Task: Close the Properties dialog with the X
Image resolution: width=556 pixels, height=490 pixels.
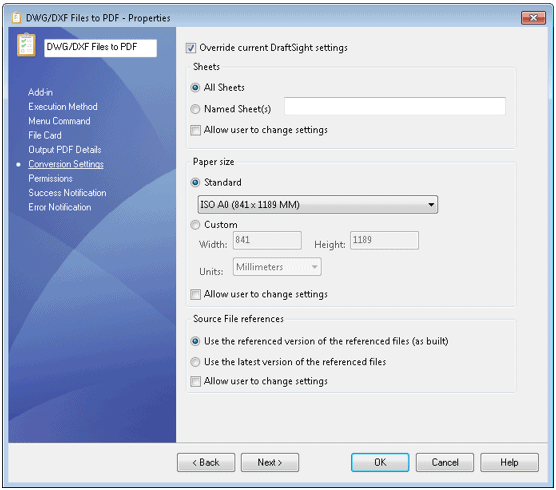Action: [x=533, y=18]
